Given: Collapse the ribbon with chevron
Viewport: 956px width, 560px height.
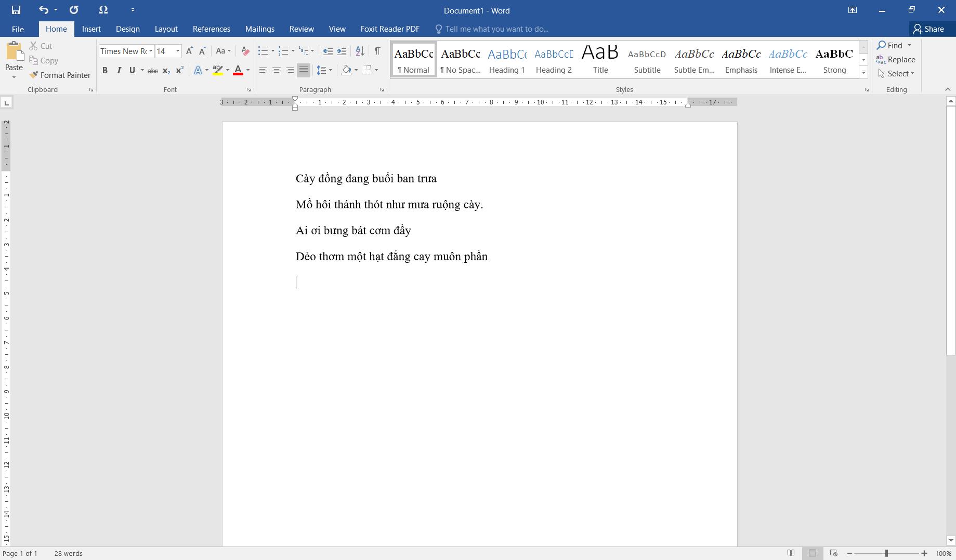Looking at the screenshot, I should point(948,89).
